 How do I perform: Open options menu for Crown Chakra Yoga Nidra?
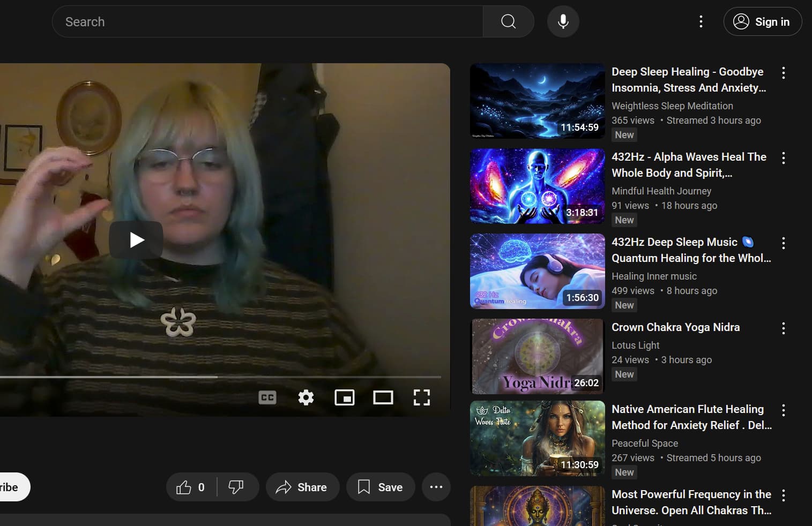784,328
